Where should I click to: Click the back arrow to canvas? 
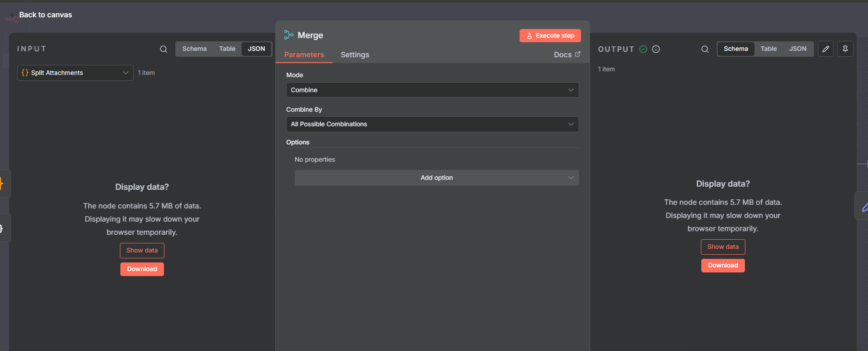(x=13, y=15)
